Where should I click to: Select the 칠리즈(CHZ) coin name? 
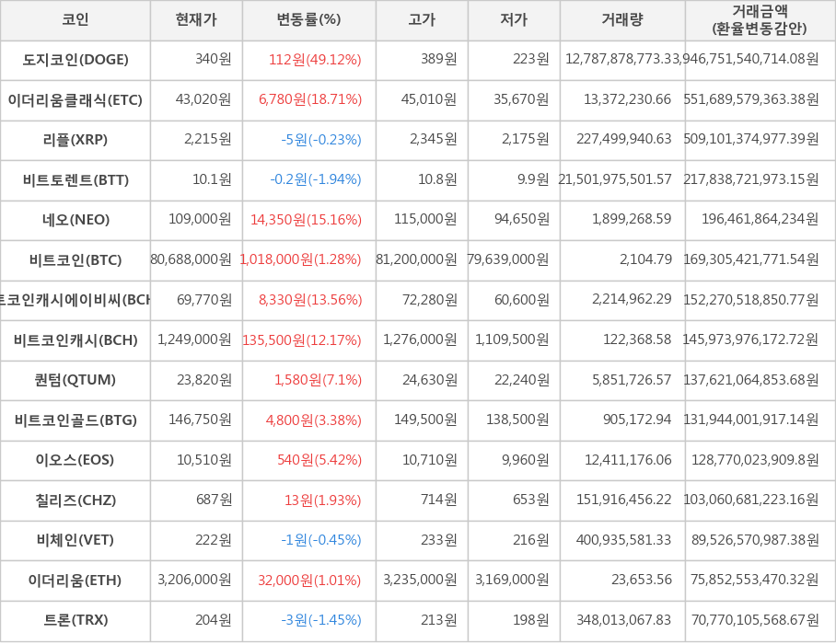[x=75, y=500]
